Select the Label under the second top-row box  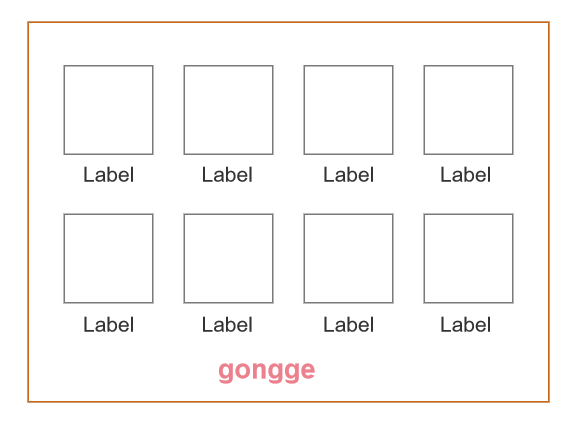tap(227, 175)
